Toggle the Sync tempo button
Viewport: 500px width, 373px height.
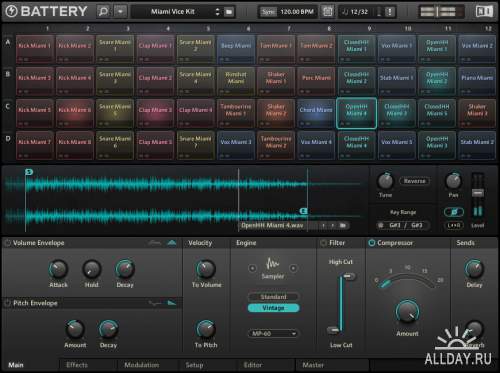click(268, 12)
